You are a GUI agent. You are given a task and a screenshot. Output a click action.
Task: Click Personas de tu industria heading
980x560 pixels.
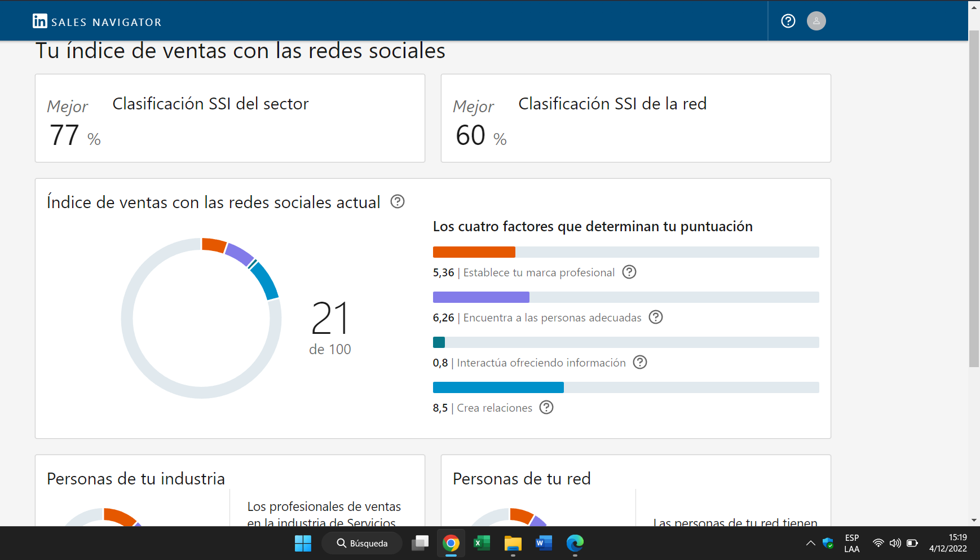[136, 479]
